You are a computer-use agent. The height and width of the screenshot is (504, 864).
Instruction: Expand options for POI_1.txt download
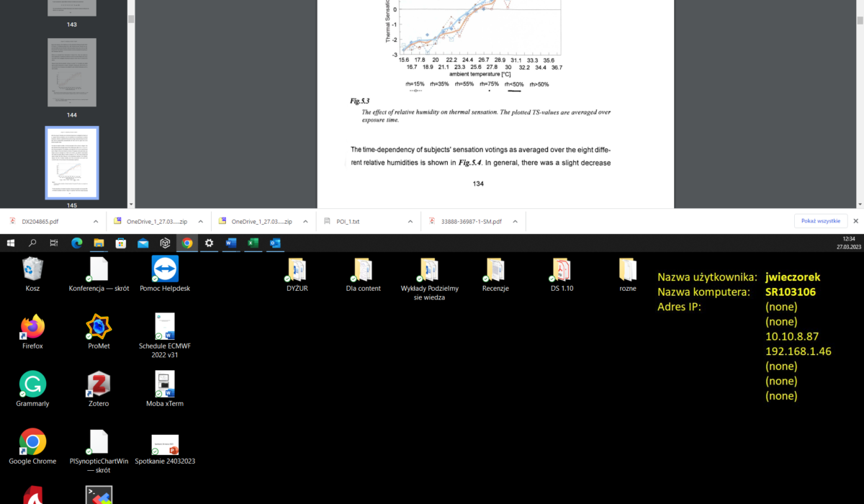pyautogui.click(x=410, y=222)
